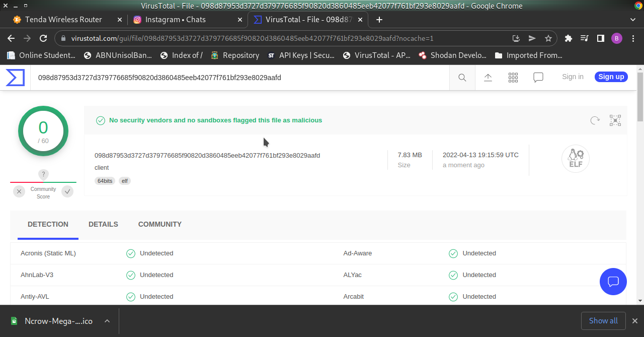Click the community score question mark
The image size is (644, 337).
(x=43, y=175)
